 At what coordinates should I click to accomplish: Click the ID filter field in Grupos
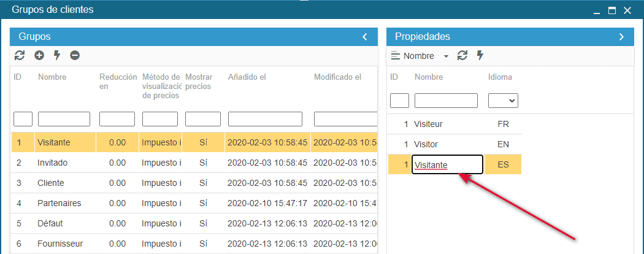23,119
